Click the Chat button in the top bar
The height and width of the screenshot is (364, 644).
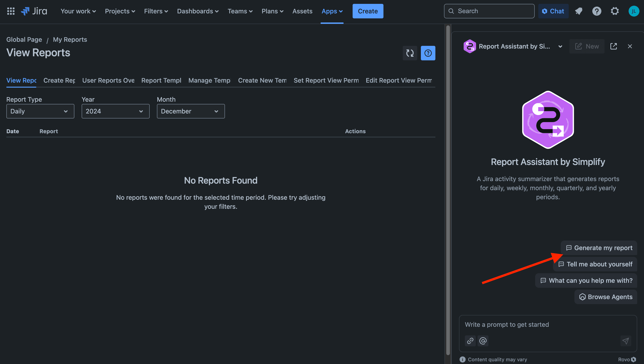click(x=553, y=11)
